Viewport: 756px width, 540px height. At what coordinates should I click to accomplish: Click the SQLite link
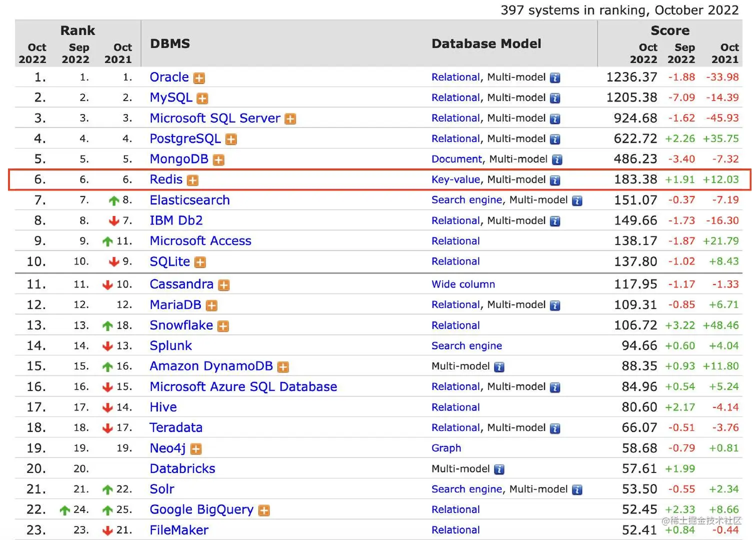click(x=170, y=262)
